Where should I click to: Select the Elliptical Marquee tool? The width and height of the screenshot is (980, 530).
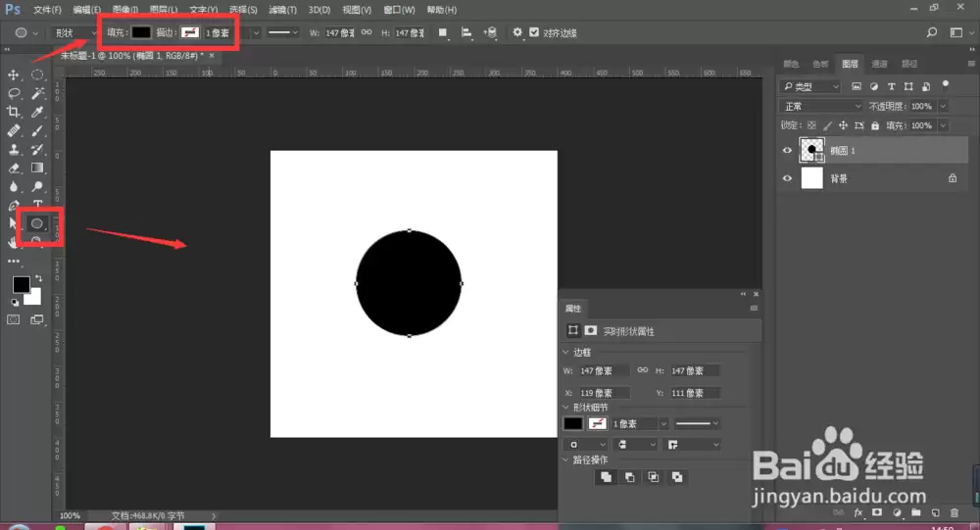pos(37,75)
